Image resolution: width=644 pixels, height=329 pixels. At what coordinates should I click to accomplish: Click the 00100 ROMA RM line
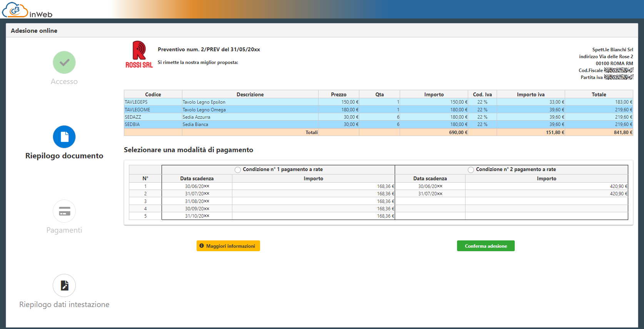click(x=614, y=64)
